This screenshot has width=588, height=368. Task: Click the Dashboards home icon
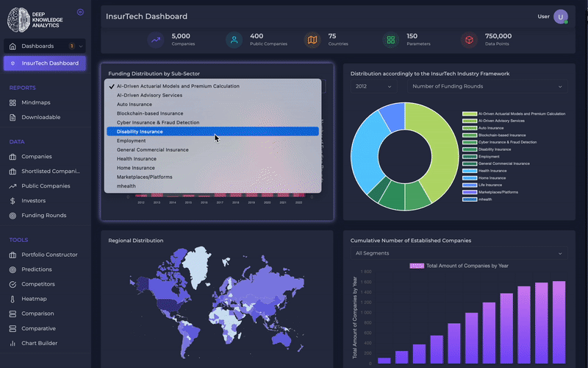(x=12, y=46)
